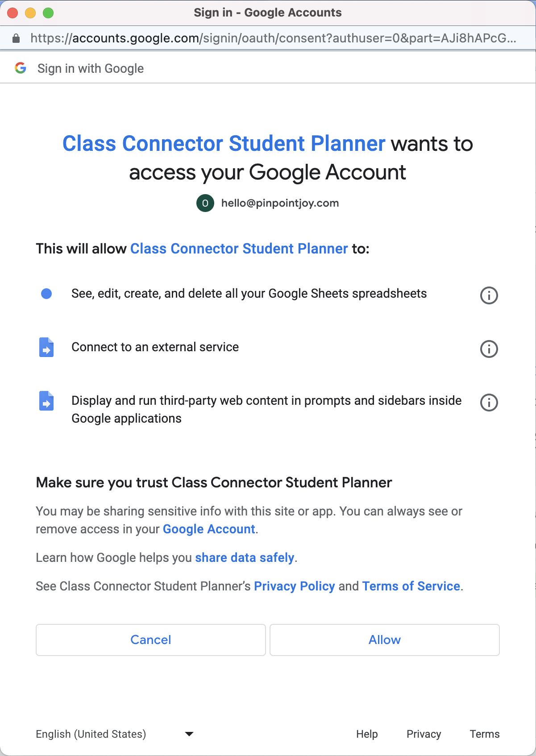Click Class Connector Student Planner heading link
This screenshot has width=536, height=756.
[224, 144]
